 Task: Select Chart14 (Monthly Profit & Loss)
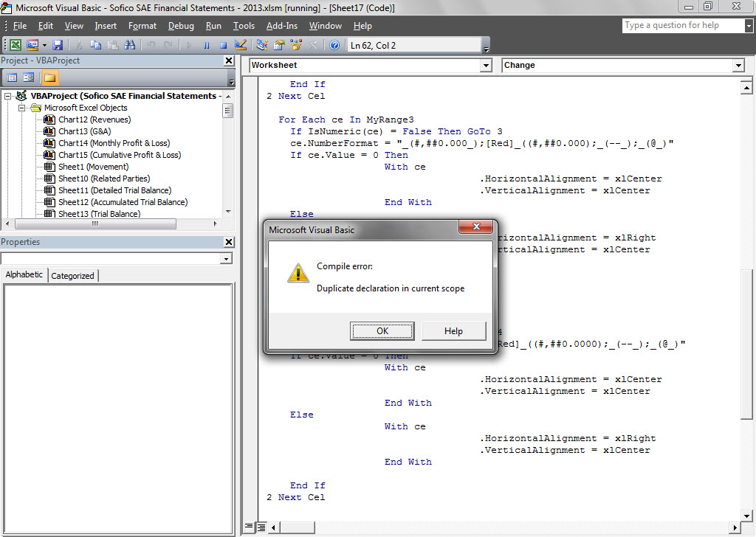coord(114,143)
